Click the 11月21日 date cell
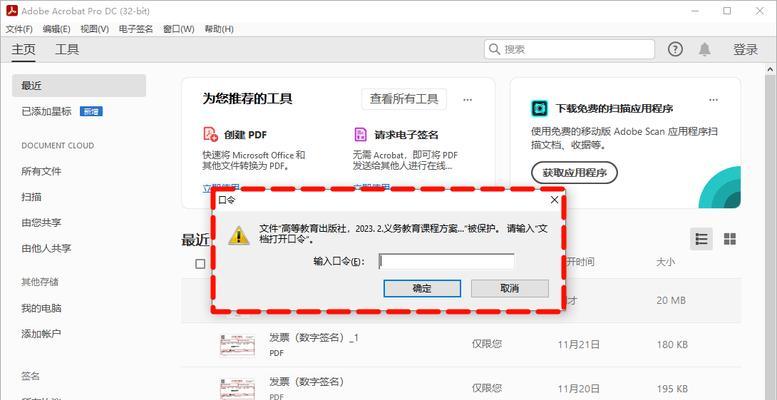 (578, 344)
